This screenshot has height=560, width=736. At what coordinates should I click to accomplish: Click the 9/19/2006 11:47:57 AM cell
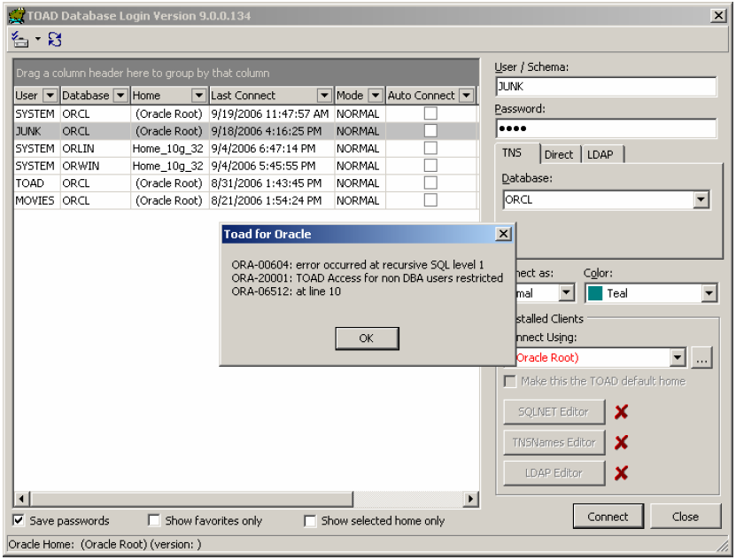pos(270,113)
